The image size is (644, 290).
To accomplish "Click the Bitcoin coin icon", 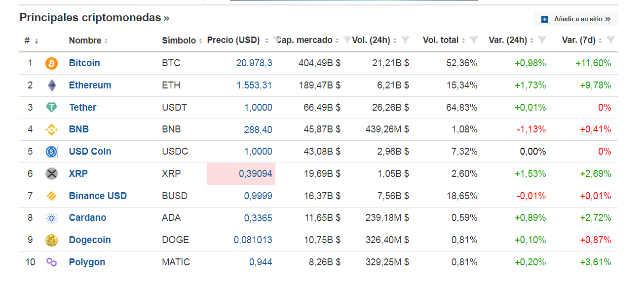I will (x=51, y=63).
